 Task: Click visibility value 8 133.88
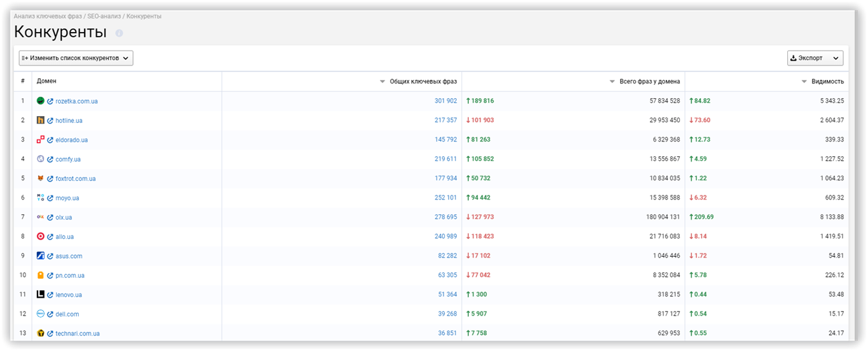point(833,218)
